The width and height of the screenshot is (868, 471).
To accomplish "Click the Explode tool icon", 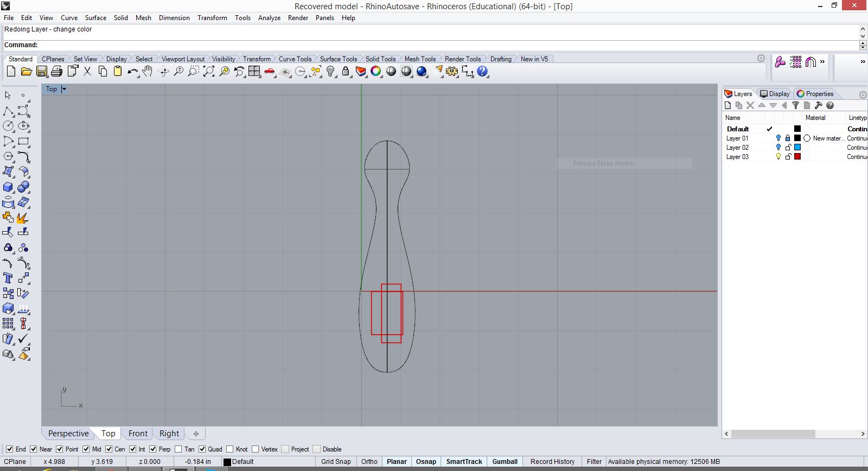I will click(23, 218).
